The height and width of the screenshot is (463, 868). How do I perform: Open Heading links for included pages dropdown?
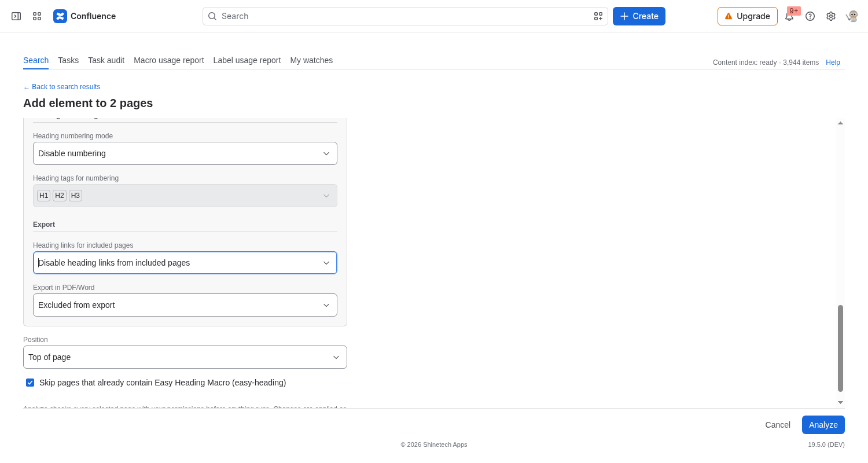click(x=185, y=263)
